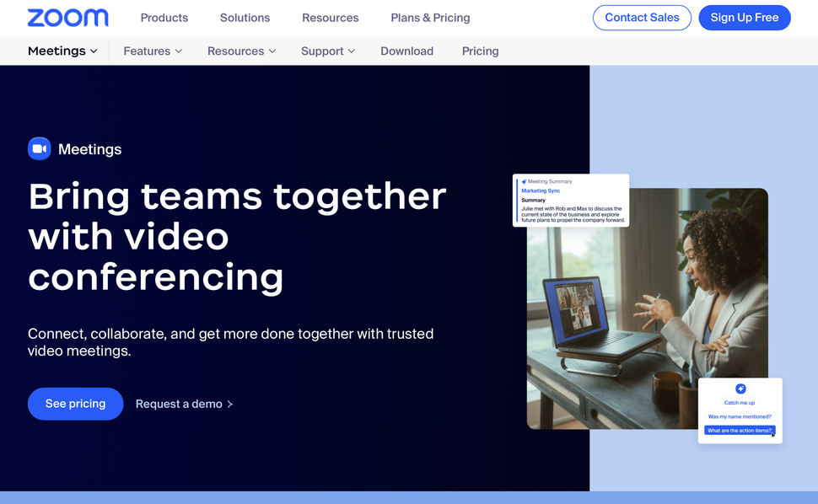The width and height of the screenshot is (818, 504).
Task: Select Plans & Pricing in the top navigation
Action: point(430,18)
